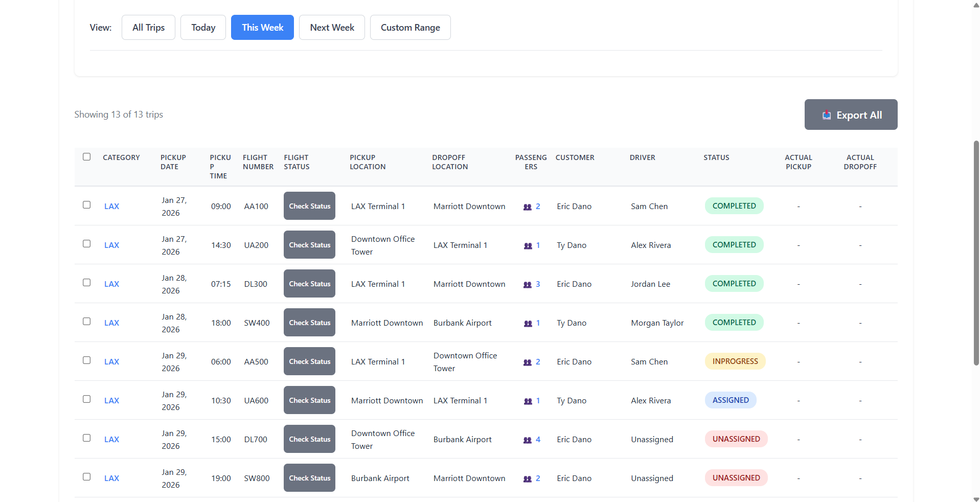Select the Custom Range view filter

pyautogui.click(x=410, y=27)
